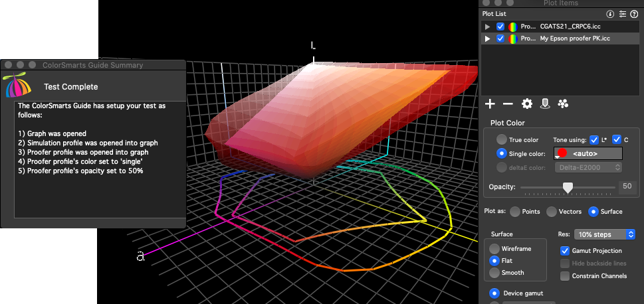The width and height of the screenshot is (644, 304).
Task: Click the add plot item plus icon
Action: pos(490,104)
